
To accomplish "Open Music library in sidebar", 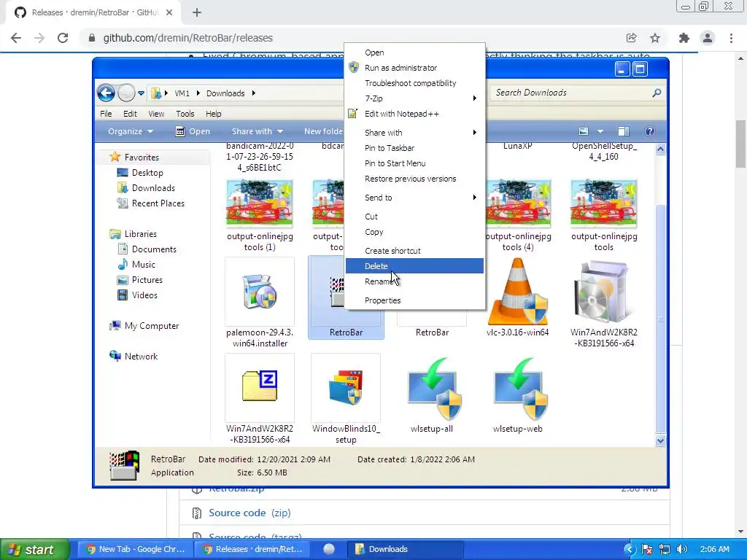I will [x=136, y=265].
